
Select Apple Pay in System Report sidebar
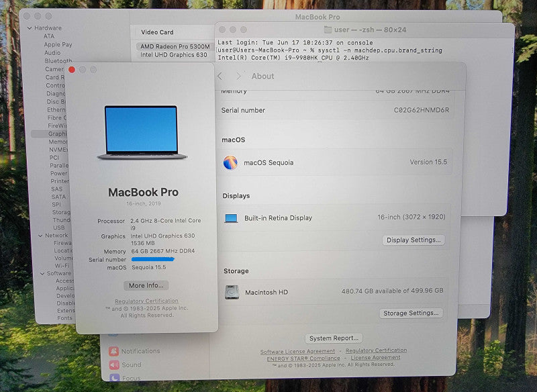(x=58, y=44)
